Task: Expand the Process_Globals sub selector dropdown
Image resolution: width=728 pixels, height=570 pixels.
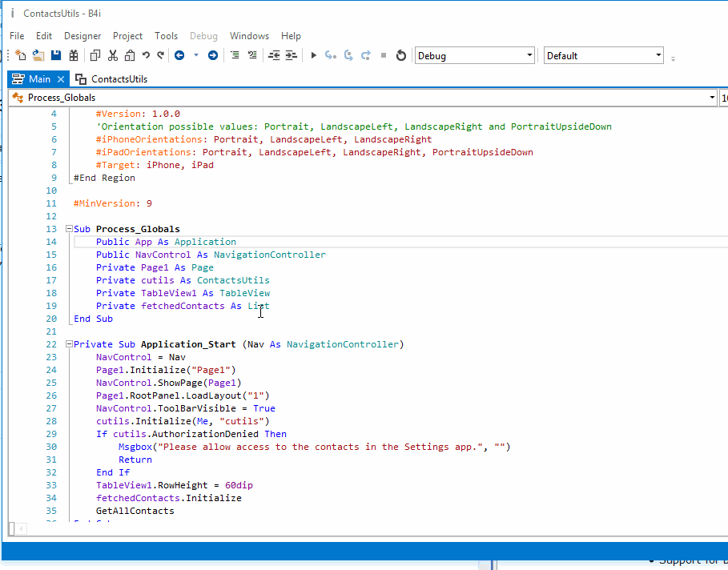Action: pyautogui.click(x=712, y=98)
